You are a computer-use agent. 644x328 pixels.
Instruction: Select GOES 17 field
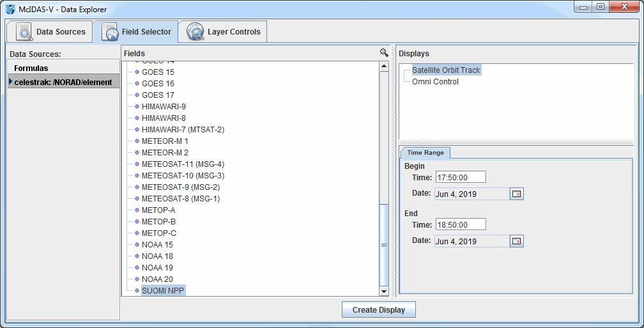tap(158, 95)
